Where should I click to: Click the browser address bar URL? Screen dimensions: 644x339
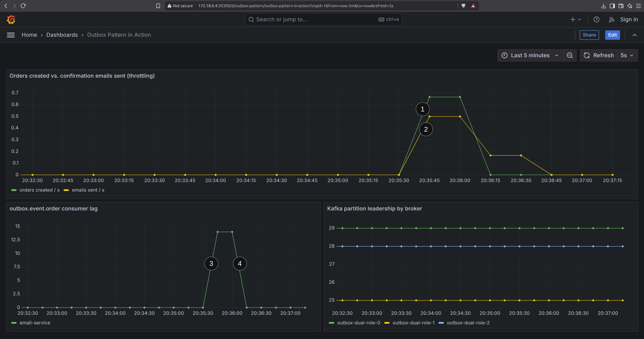[296, 6]
